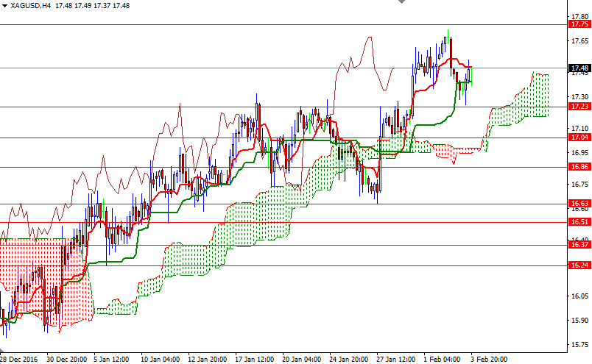Click the 16.95 price scale value

tap(579, 153)
